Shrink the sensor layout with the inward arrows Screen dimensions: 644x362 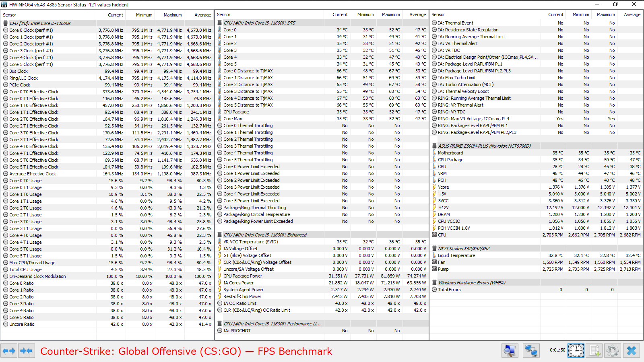[x=27, y=351]
